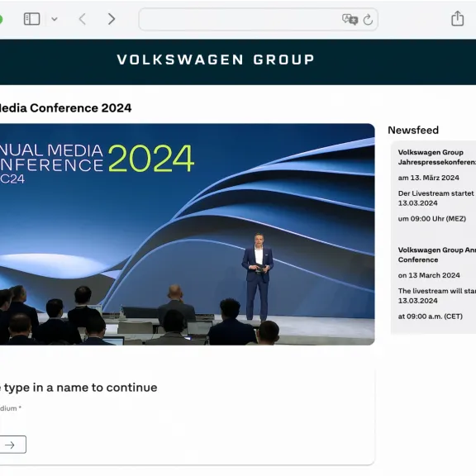
Task: Submit the name with arrow button
Action: click(12, 445)
